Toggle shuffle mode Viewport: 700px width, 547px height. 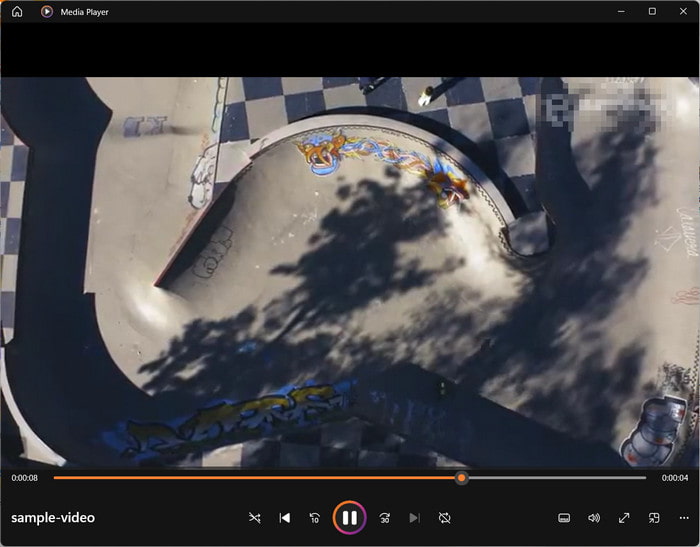click(x=254, y=518)
